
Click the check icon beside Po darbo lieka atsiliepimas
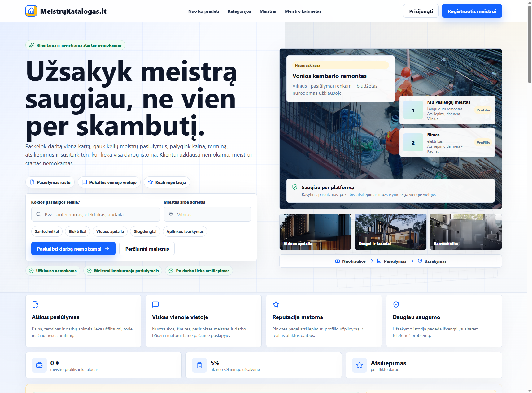171,271
